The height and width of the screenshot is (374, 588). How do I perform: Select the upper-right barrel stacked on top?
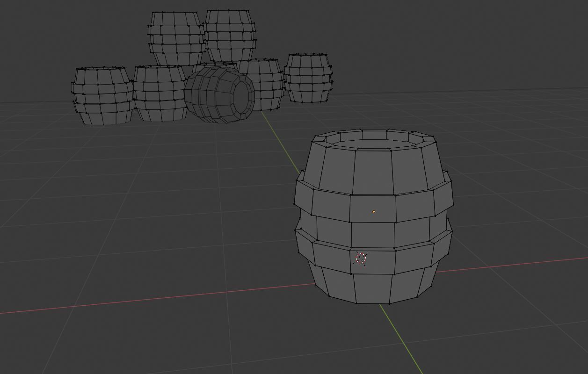(x=230, y=36)
